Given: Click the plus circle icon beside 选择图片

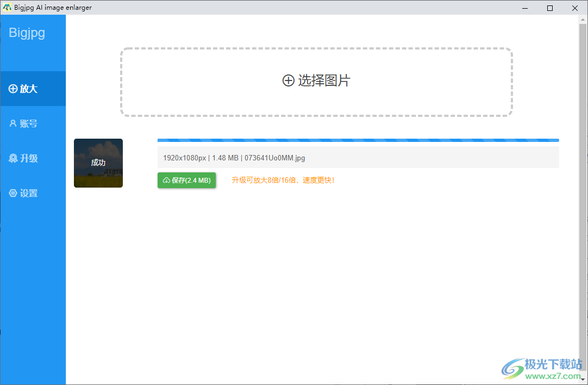Looking at the screenshot, I should [x=288, y=80].
